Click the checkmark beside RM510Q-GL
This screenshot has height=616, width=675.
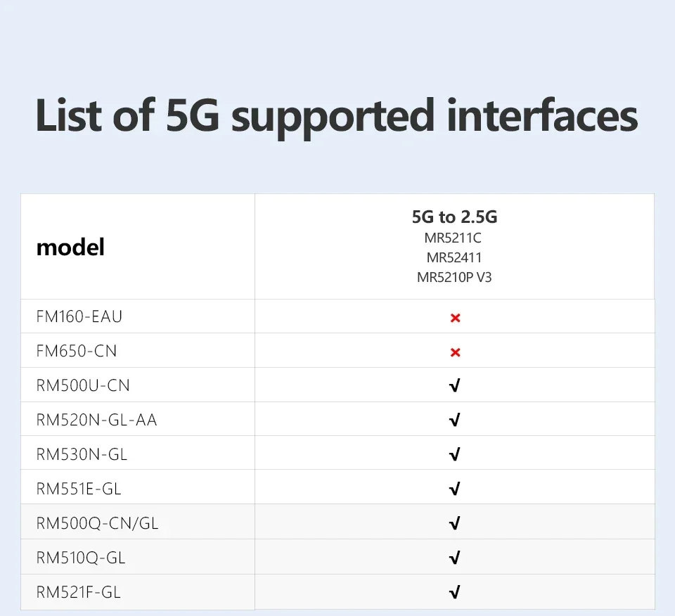pyautogui.click(x=454, y=558)
